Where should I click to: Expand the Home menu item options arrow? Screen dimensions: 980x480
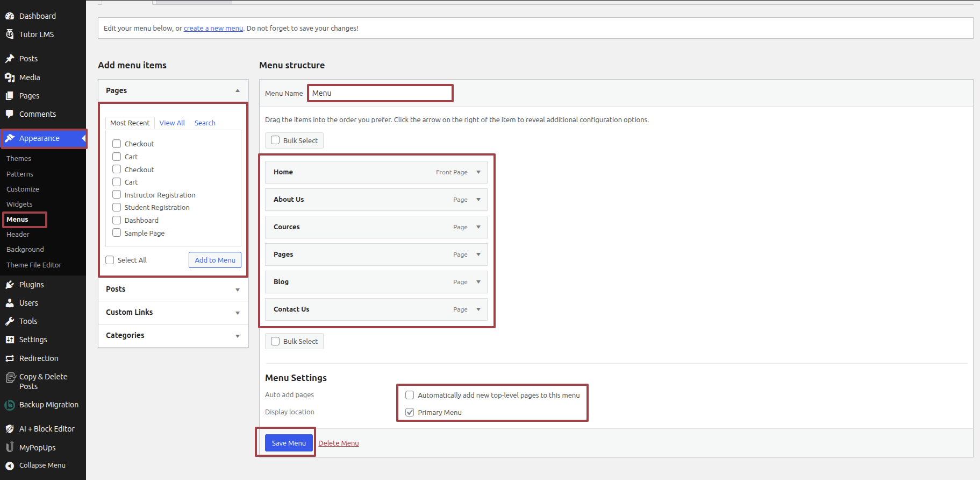478,172
